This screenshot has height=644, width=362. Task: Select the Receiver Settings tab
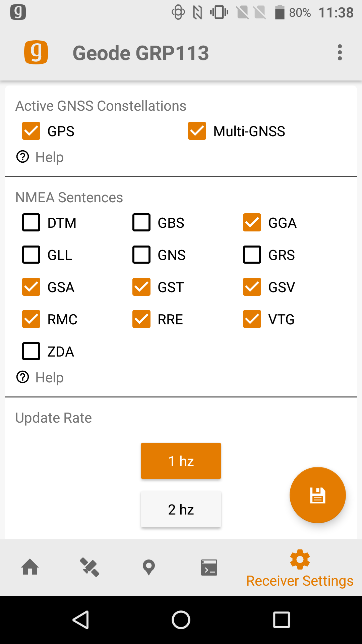(300, 569)
